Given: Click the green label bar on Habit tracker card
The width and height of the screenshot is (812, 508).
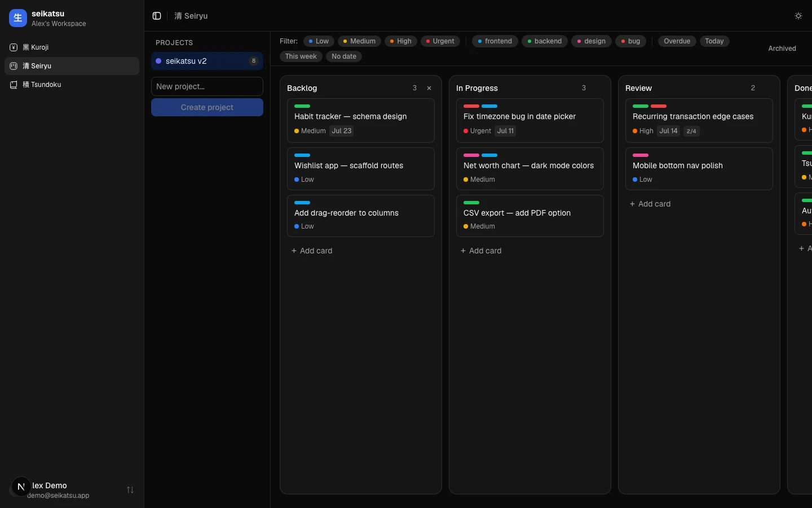Looking at the screenshot, I should pyautogui.click(x=302, y=106).
